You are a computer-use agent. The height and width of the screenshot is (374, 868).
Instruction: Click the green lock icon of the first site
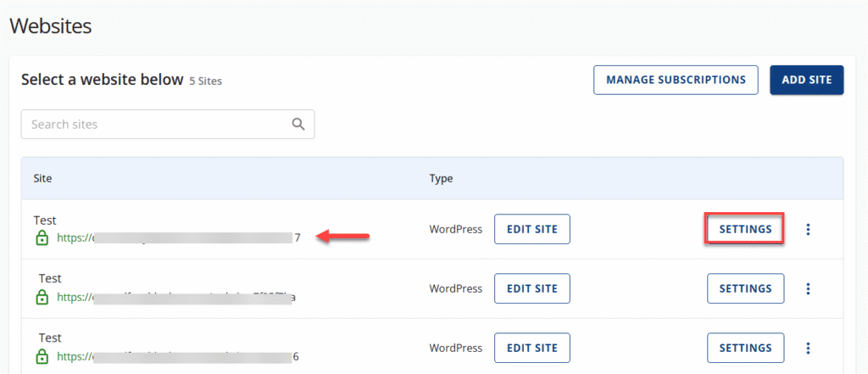click(42, 238)
